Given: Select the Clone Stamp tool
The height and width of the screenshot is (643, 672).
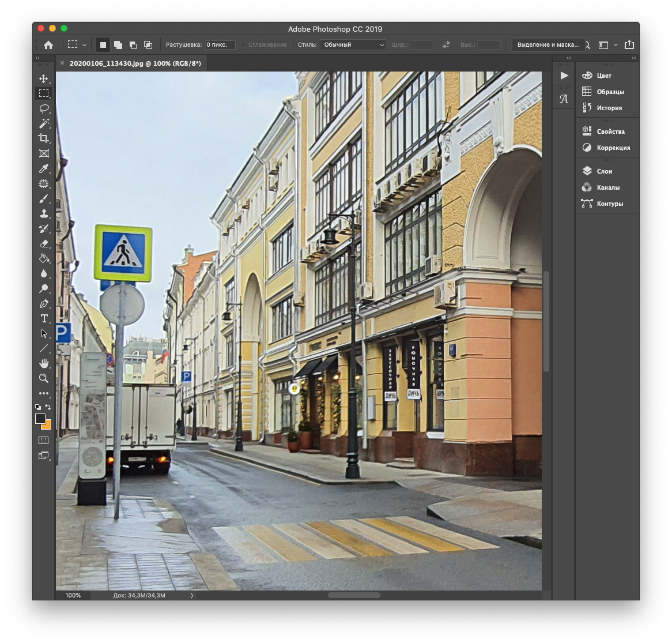Looking at the screenshot, I should [x=44, y=213].
